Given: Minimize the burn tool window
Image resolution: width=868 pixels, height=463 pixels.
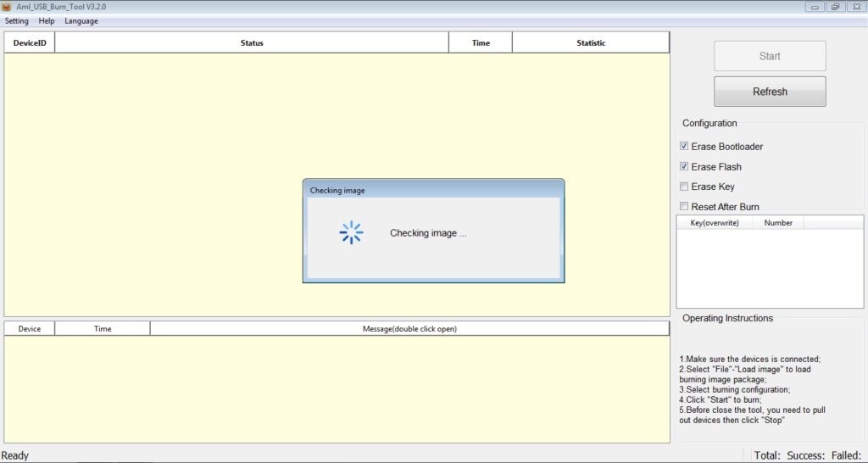Looking at the screenshot, I should 815,7.
